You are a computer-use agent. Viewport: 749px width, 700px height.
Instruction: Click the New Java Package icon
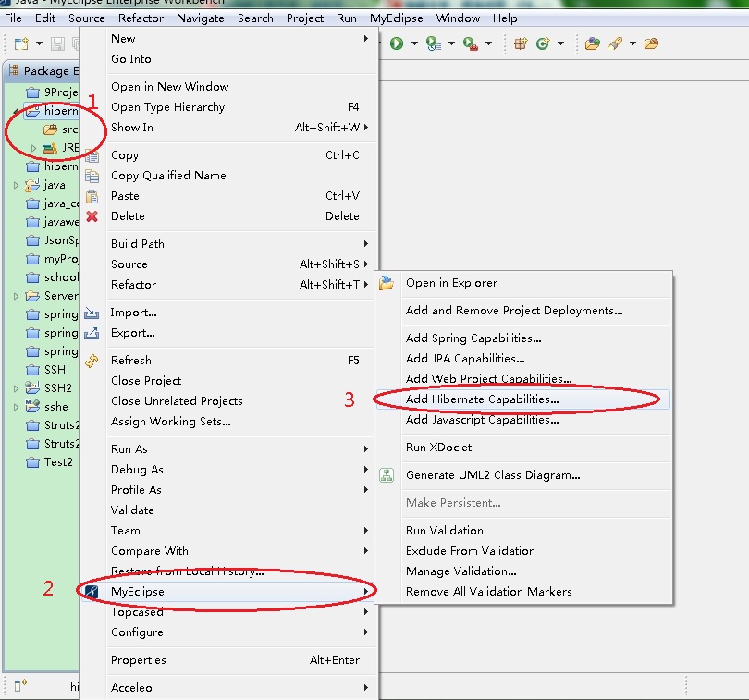click(x=521, y=43)
